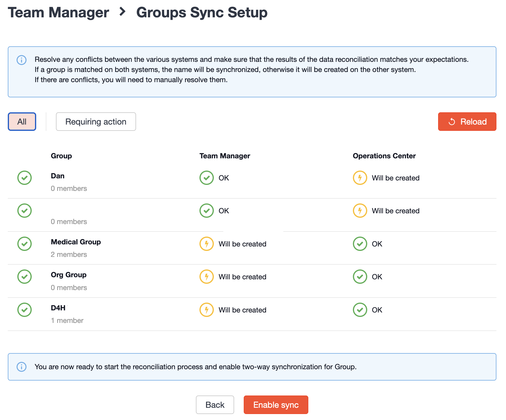Screen dimensions: 506x420
Task: Click Medical Group's Operations Center OK icon
Action: click(360, 244)
